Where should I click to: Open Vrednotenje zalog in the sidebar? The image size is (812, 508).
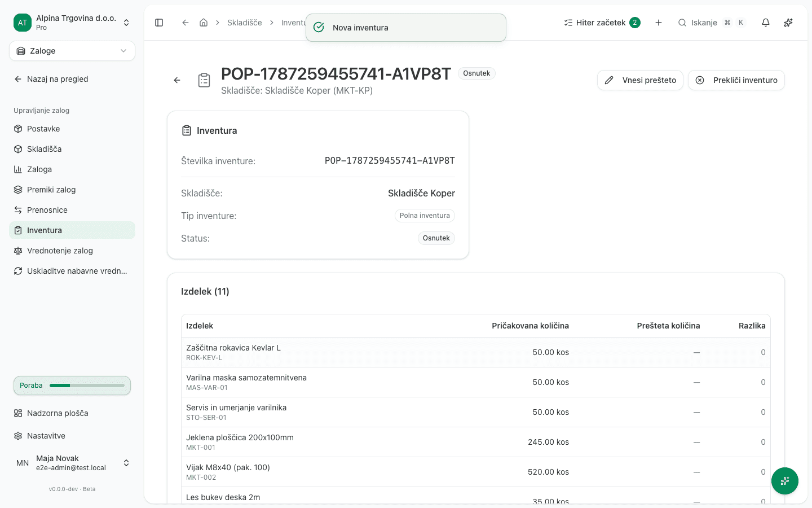click(72, 251)
